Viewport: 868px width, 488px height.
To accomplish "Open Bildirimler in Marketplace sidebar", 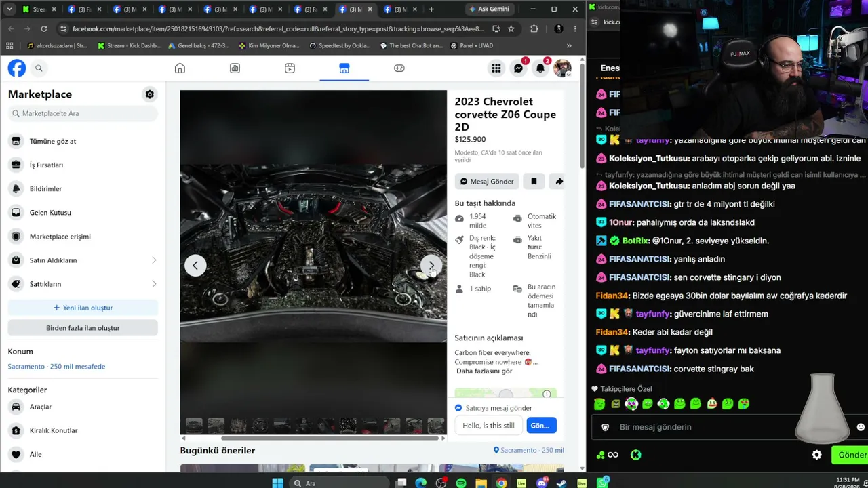I will 83,188.
